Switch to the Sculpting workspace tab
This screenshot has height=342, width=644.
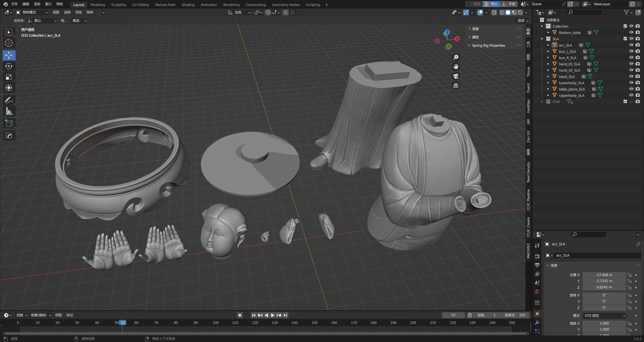pyautogui.click(x=118, y=5)
